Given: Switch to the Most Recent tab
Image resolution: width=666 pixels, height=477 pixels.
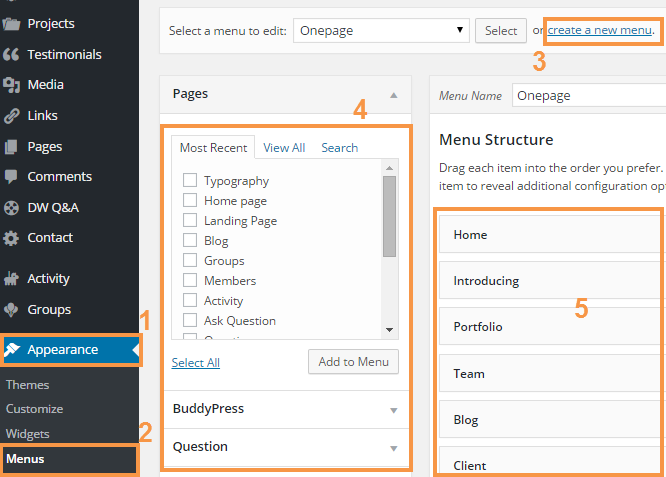Looking at the screenshot, I should (x=213, y=148).
